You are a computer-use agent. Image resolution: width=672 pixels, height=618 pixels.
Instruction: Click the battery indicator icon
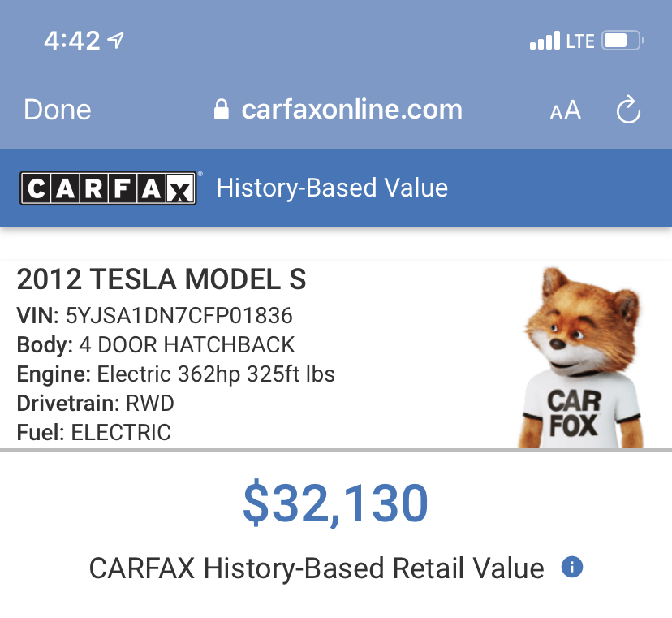coord(622,41)
